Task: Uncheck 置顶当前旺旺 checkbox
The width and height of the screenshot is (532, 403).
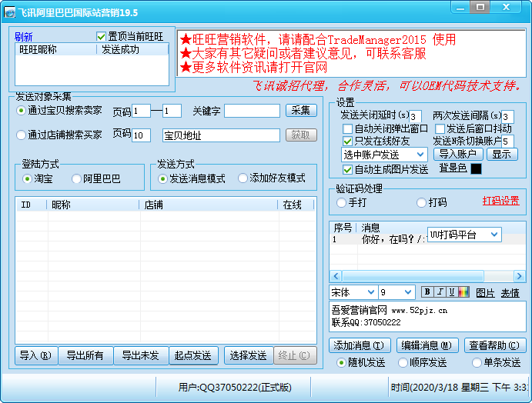Action: point(101,37)
